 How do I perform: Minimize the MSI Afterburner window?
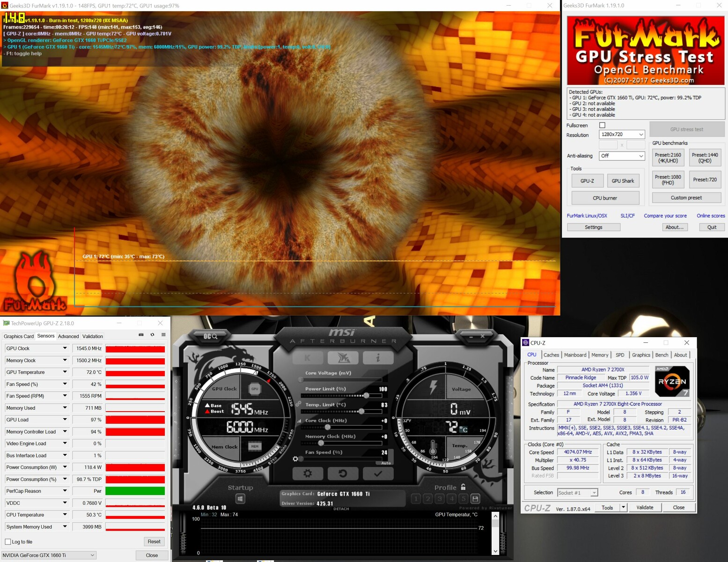(470, 336)
